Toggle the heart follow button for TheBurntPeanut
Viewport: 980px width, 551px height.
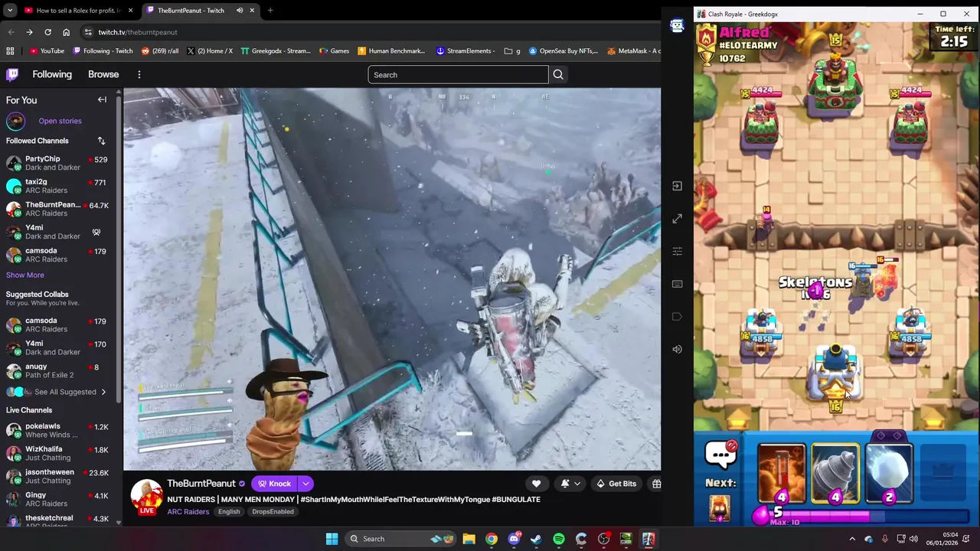coord(536,484)
